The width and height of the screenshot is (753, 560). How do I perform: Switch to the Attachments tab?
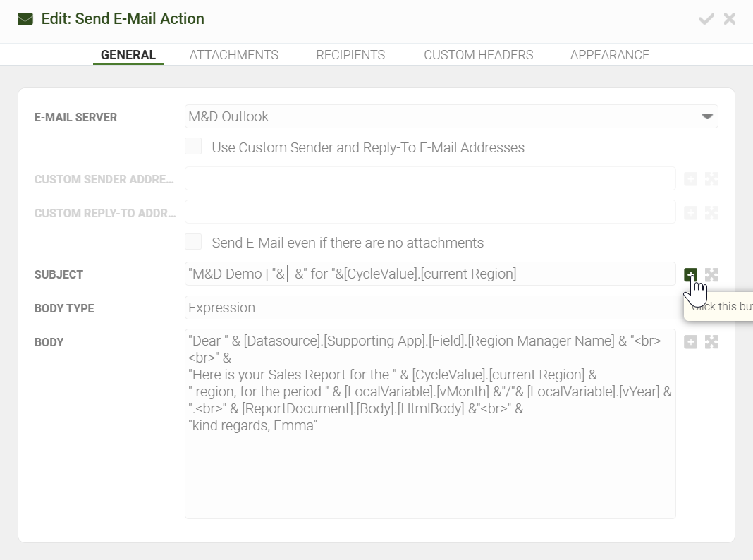pyautogui.click(x=234, y=55)
